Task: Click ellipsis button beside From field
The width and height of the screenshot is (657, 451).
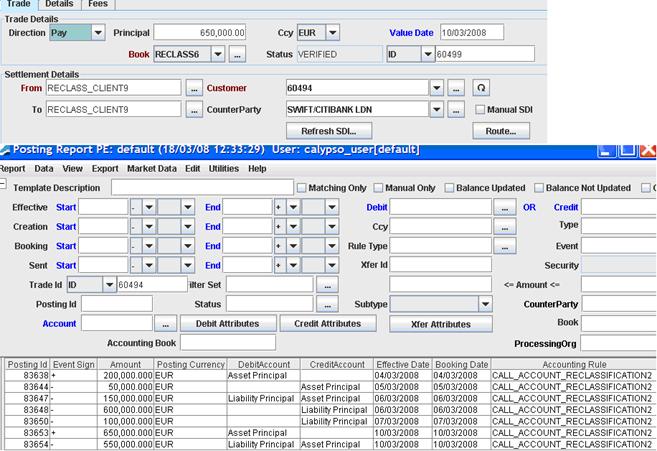Action: click(194, 88)
